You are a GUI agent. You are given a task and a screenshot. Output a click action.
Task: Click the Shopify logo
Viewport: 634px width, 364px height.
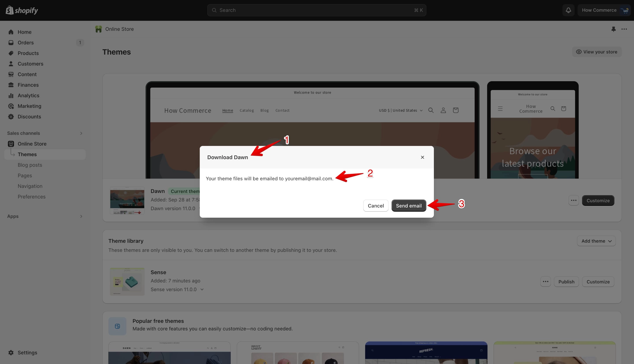click(22, 10)
